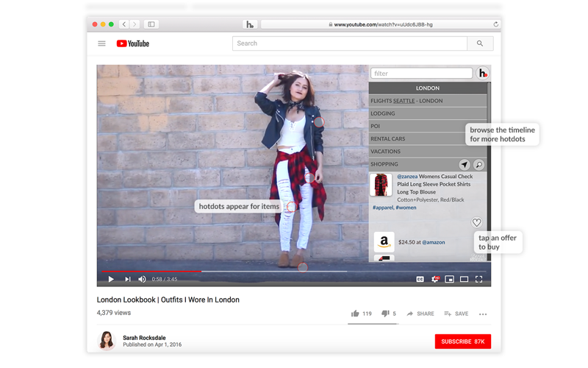Enter full screen mode
This screenshot has height=368, width=588.
(479, 279)
